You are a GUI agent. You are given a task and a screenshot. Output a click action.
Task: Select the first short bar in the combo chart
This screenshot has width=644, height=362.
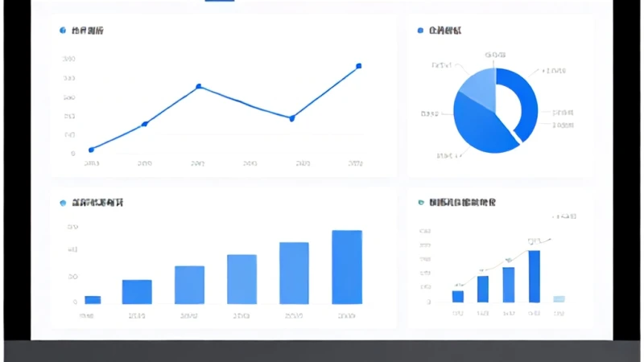coord(458,296)
